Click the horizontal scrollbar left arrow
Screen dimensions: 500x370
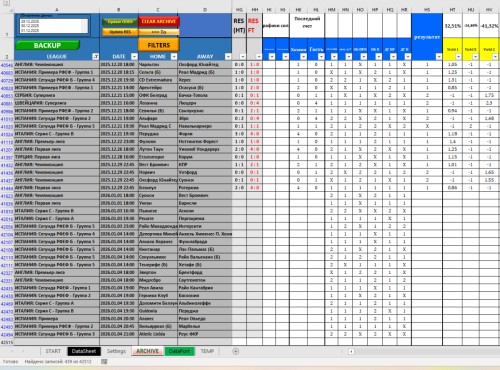click(x=351, y=351)
